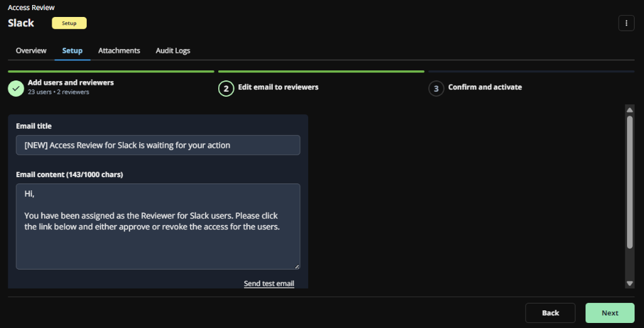
Task: Go to Add users and reviewers step
Action: point(70,82)
